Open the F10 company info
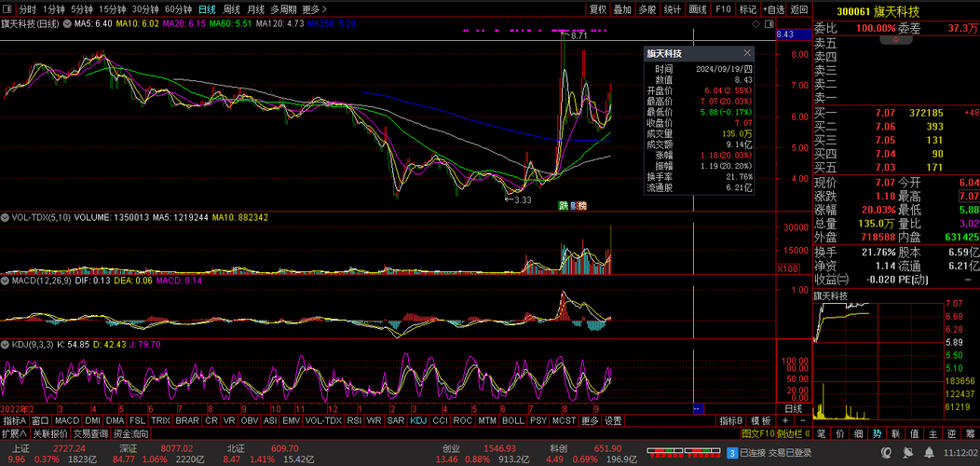 pos(723,9)
